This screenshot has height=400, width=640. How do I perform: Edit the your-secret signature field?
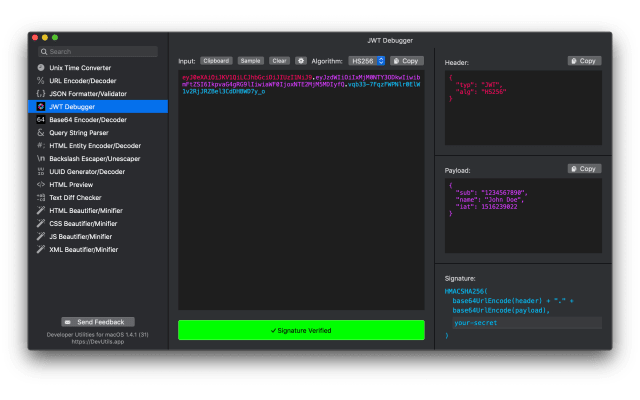click(x=527, y=323)
